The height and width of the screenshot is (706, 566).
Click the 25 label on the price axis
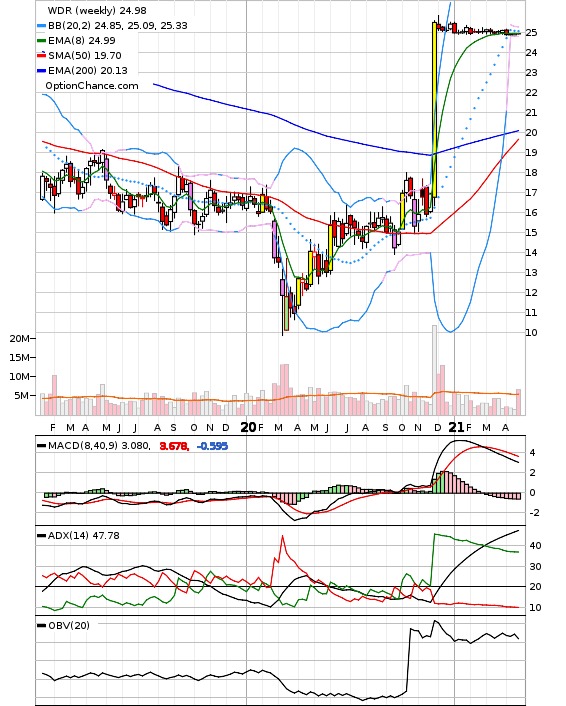click(531, 32)
